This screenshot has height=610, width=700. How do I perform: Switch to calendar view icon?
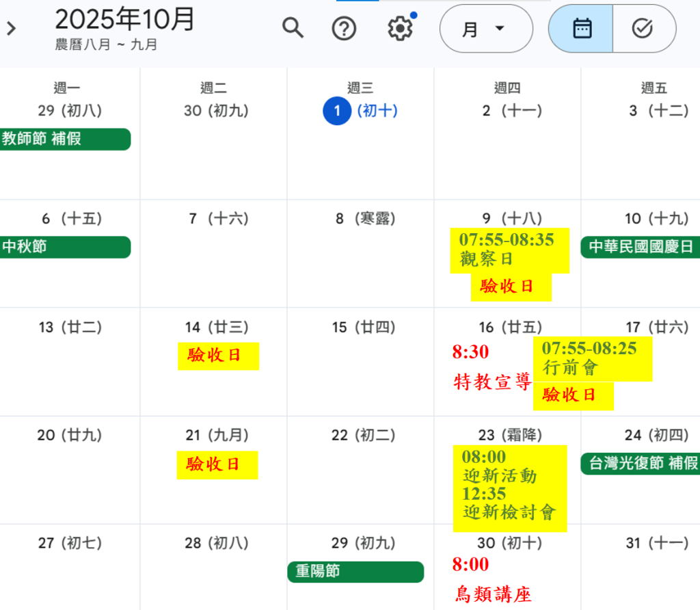[582, 29]
